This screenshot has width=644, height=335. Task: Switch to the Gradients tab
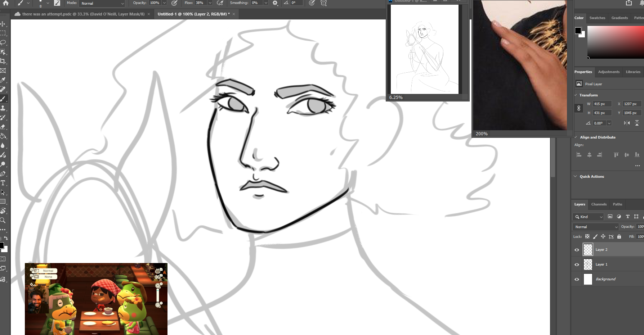click(x=620, y=18)
